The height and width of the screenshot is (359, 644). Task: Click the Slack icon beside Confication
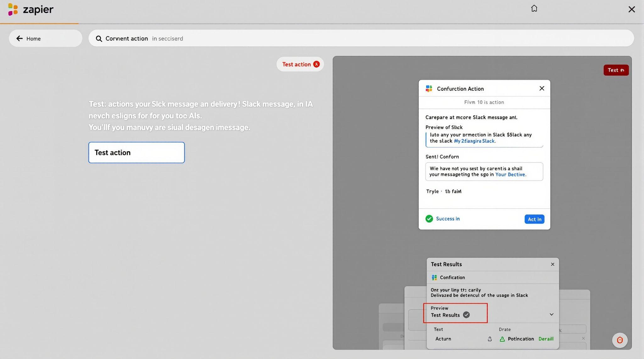pos(434,277)
